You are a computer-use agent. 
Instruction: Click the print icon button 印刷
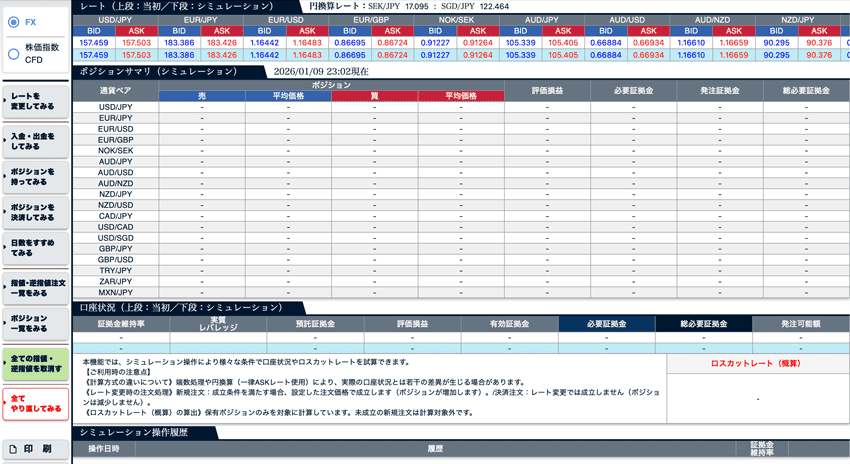pyautogui.click(x=35, y=449)
